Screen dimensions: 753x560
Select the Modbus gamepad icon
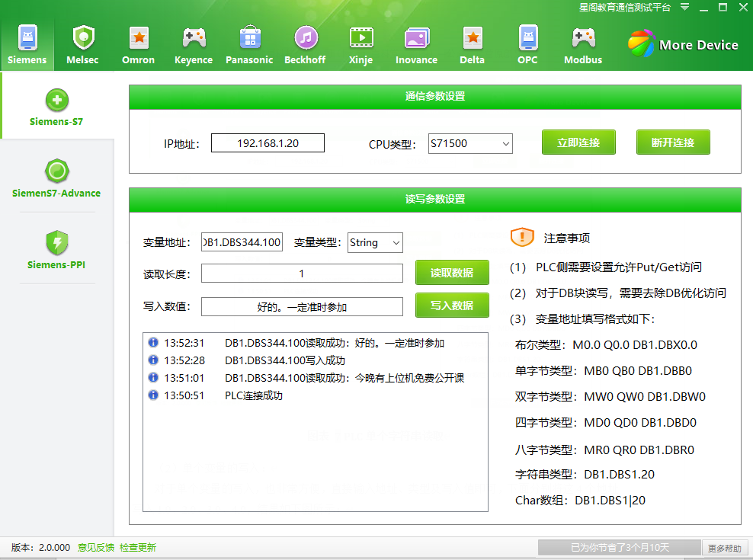(584, 38)
